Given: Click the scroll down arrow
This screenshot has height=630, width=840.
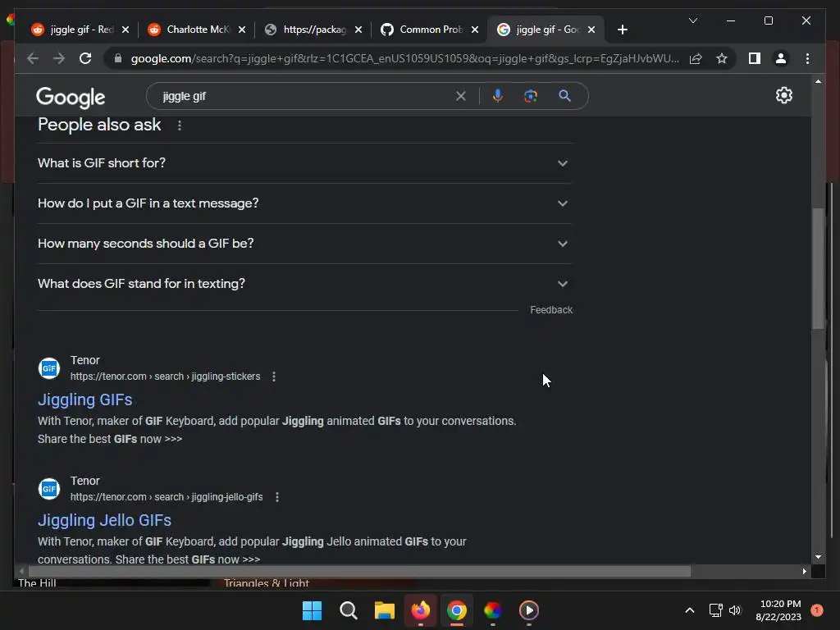Looking at the screenshot, I should point(818,557).
